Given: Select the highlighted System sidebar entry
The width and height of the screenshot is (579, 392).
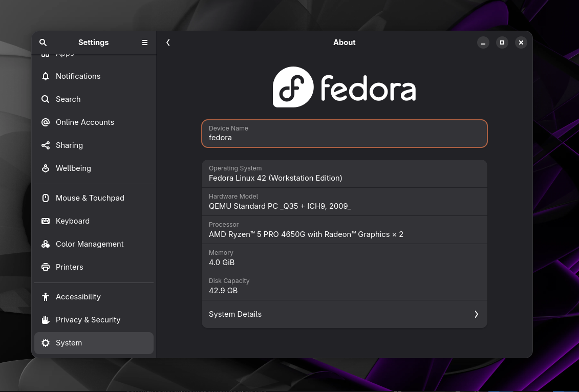Looking at the screenshot, I should 69,342.
